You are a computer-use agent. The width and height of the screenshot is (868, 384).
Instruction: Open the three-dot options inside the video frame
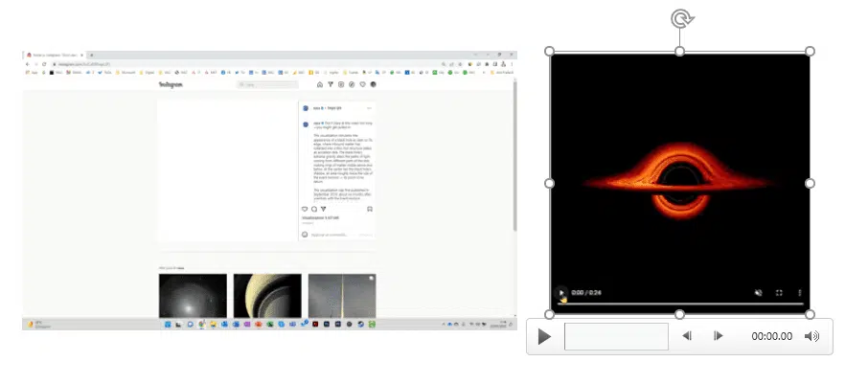tap(800, 293)
